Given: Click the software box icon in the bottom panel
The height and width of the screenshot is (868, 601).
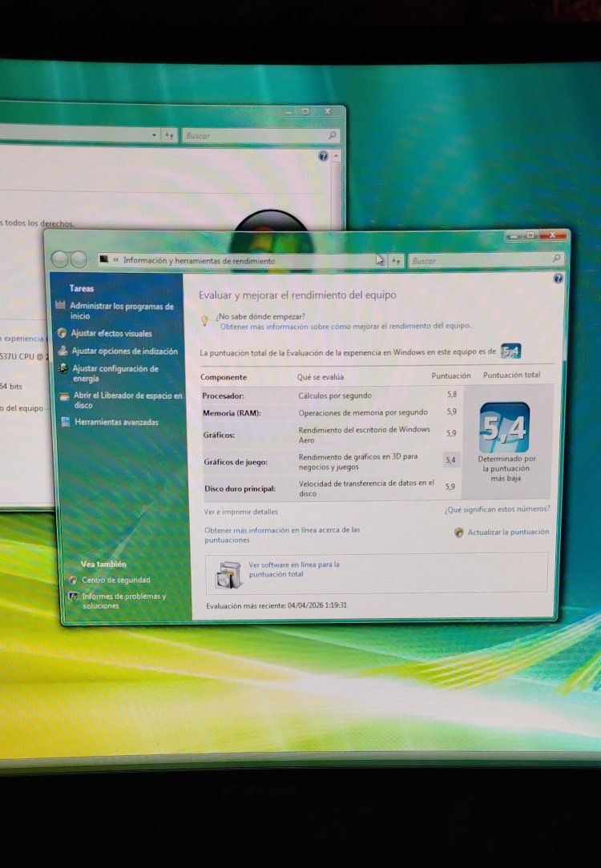Looking at the screenshot, I should click(228, 573).
